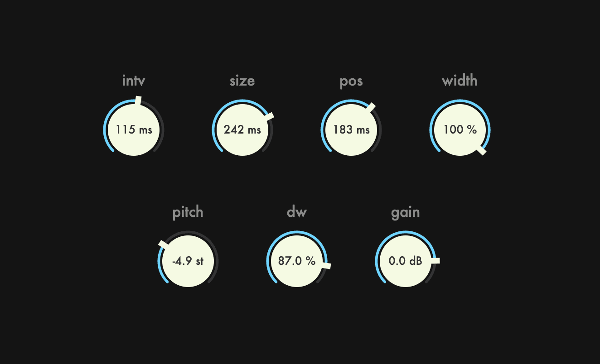This screenshot has width=600, height=364.
Task: Click the 87.0 % value readout
Action: pyautogui.click(x=297, y=261)
